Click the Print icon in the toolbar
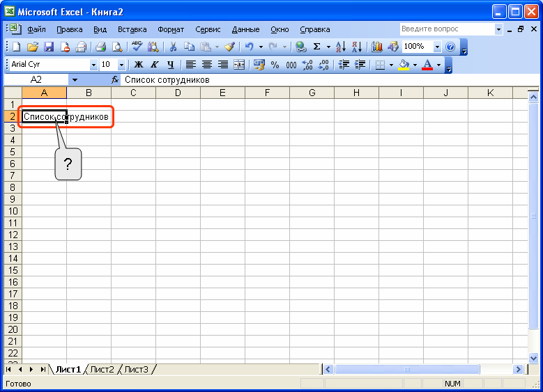The width and height of the screenshot is (543, 392). coord(100,47)
